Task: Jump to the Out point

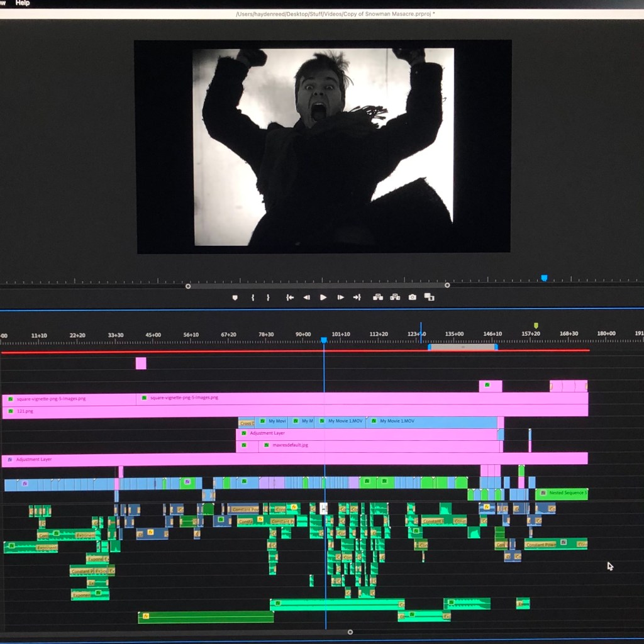Action: point(357,297)
